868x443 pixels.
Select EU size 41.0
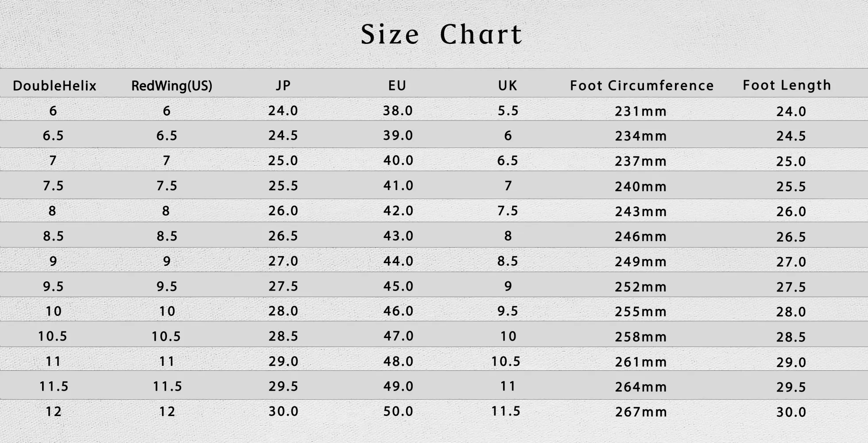[398, 186]
